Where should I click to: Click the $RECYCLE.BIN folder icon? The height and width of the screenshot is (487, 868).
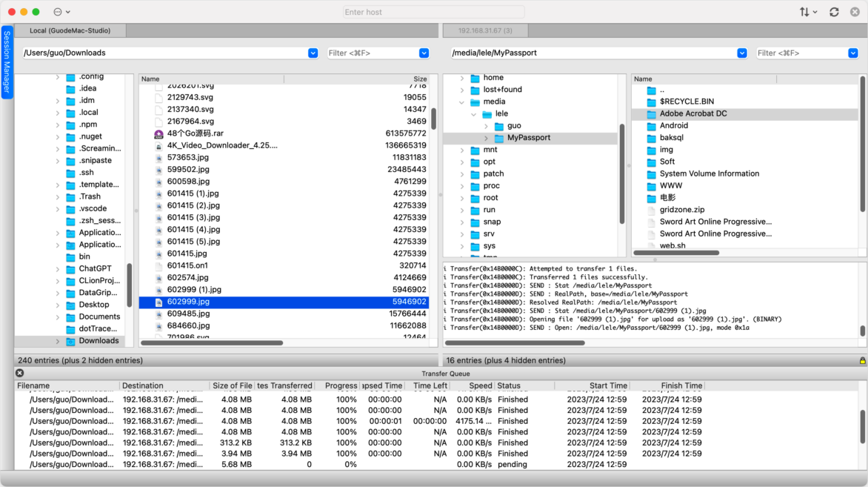point(652,102)
